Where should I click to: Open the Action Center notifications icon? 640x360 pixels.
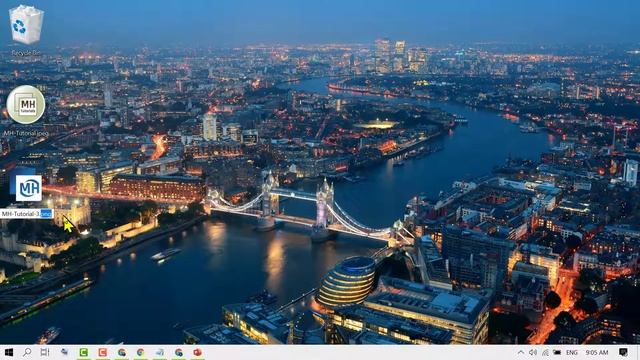(623, 352)
